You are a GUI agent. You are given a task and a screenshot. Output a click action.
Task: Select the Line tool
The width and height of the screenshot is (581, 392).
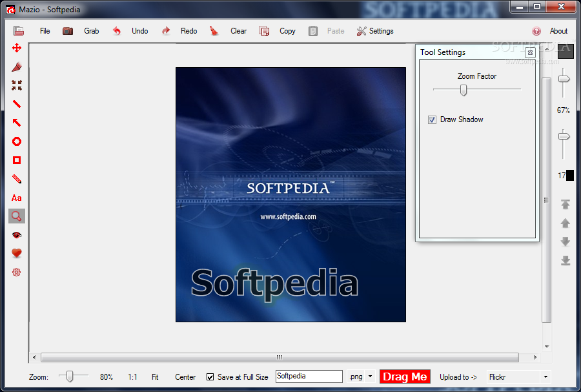pyautogui.click(x=17, y=104)
